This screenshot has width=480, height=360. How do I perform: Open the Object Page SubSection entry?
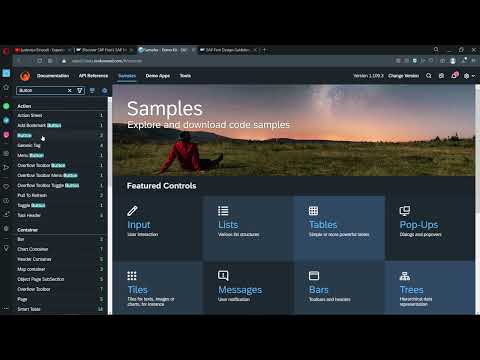[60, 279]
